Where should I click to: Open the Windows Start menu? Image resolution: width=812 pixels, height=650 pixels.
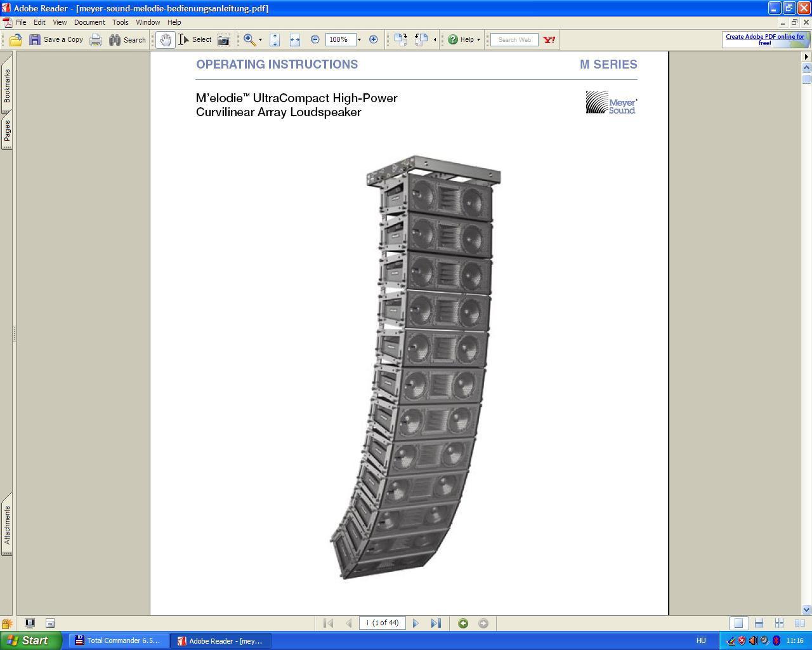[31, 640]
